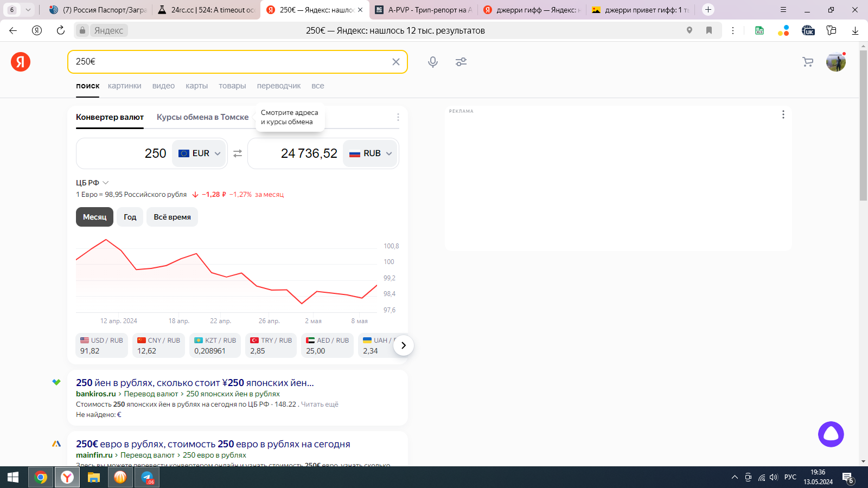Image resolution: width=868 pixels, height=488 pixels.
Task: Click the Alice assistant purple button
Action: click(x=831, y=434)
